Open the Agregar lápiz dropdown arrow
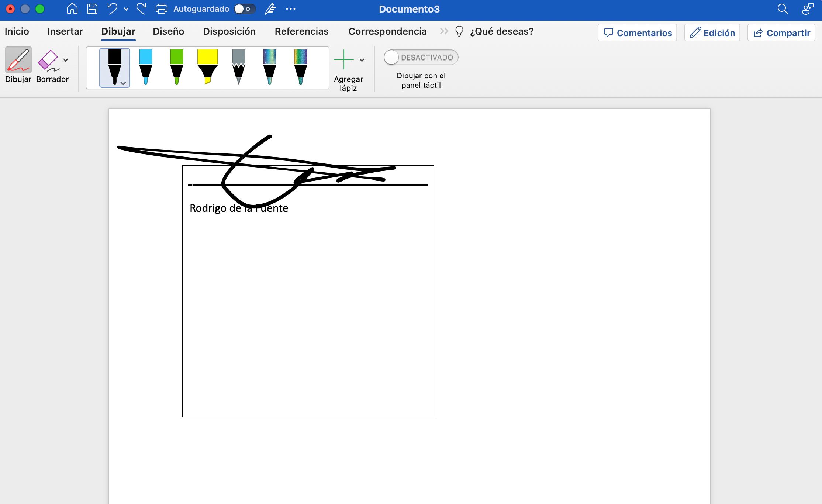 tap(362, 60)
